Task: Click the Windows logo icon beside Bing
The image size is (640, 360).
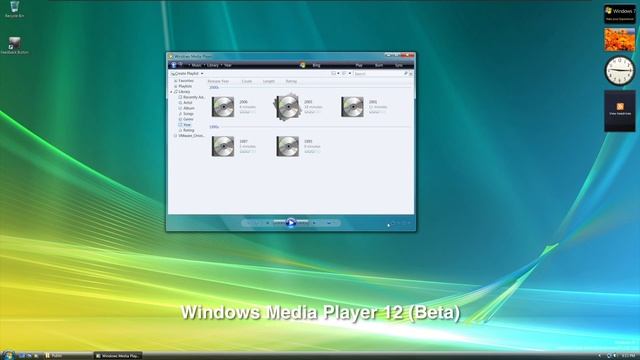Action: click(302, 65)
